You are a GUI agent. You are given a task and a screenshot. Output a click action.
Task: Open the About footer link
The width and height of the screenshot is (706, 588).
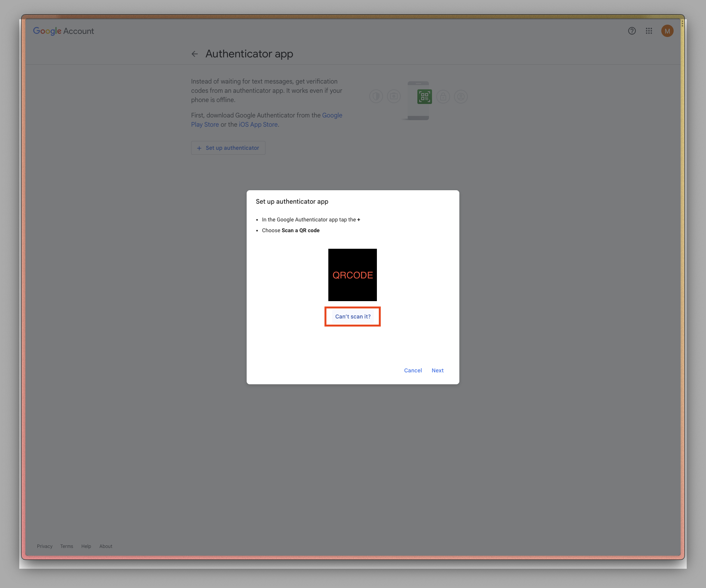[x=106, y=546]
